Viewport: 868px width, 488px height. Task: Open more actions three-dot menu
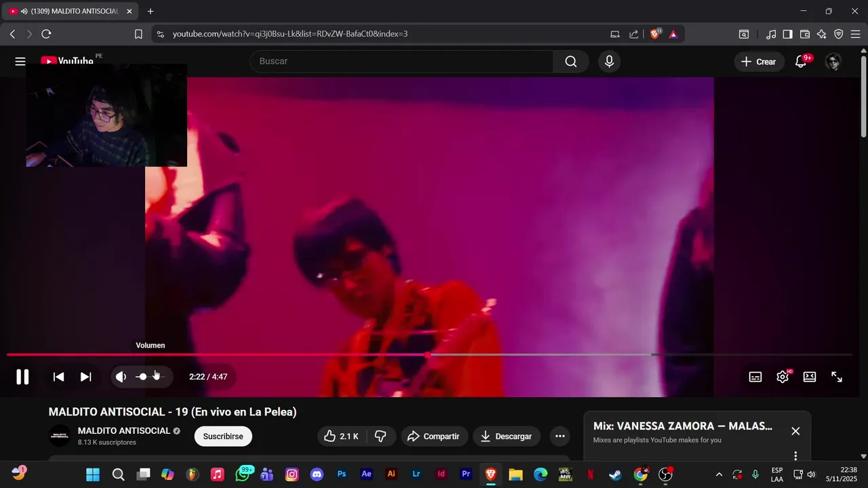click(x=560, y=436)
